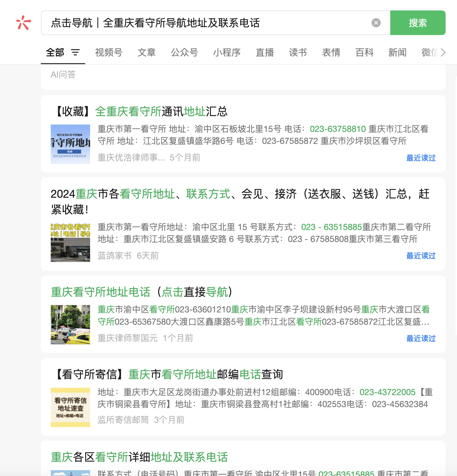This screenshot has width=457, height=476.
Task: Click source 监所寄信邮筒 3个月前
Action: click(141, 420)
